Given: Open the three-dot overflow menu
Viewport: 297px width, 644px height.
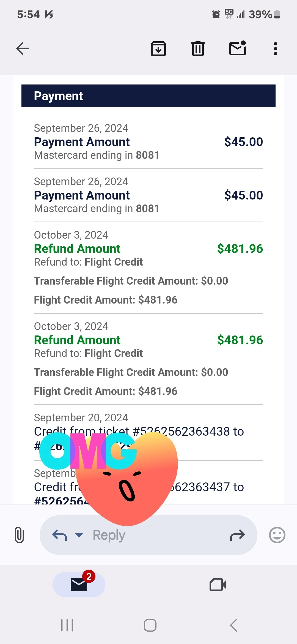Looking at the screenshot, I should click(275, 49).
